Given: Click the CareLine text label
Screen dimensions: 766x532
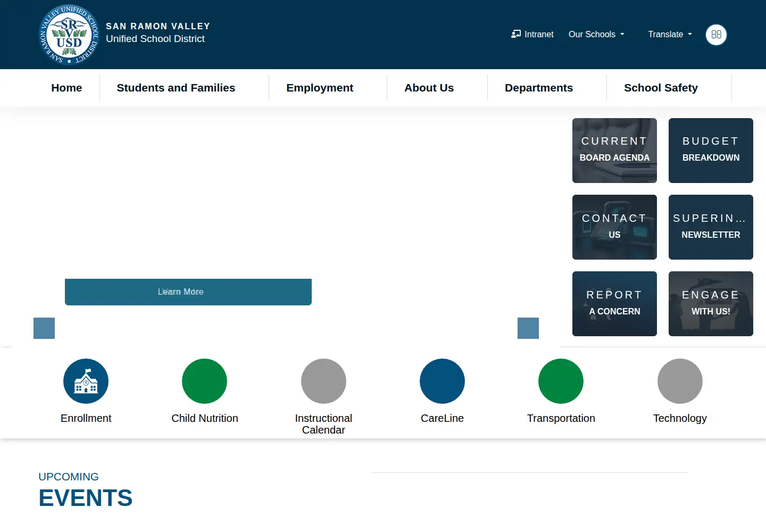Looking at the screenshot, I should (x=442, y=418).
